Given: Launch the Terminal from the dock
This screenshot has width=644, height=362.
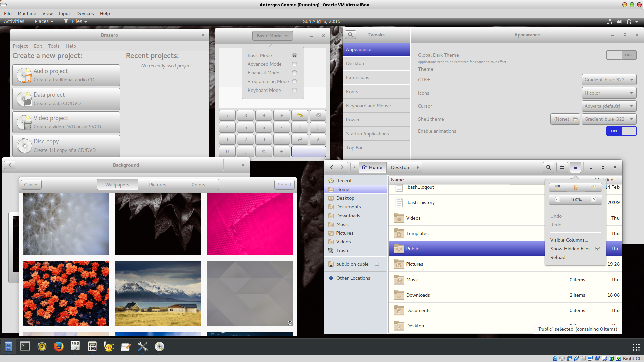Looking at the screenshot, I should (25, 346).
